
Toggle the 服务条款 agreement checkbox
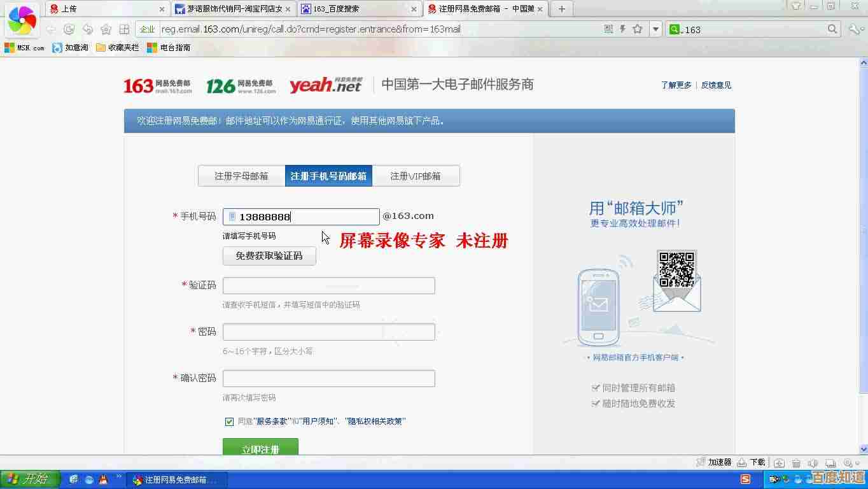[229, 422]
